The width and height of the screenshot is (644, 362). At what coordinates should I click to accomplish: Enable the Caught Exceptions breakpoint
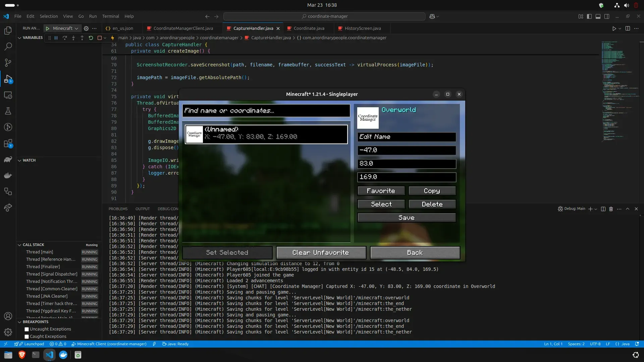tap(27, 337)
